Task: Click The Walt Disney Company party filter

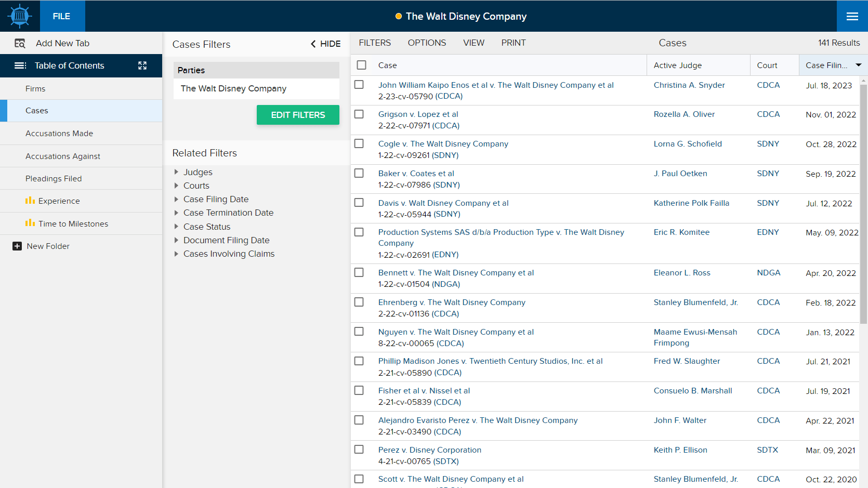Action: [x=256, y=88]
